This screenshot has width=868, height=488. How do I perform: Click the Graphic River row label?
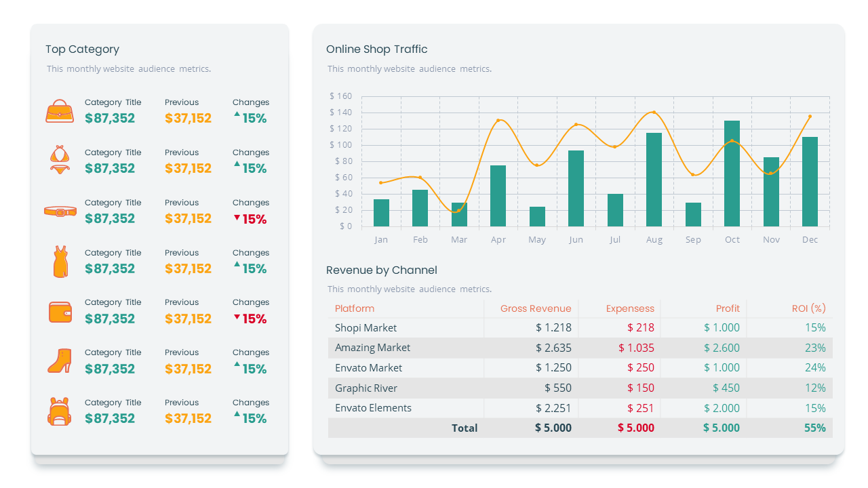coord(366,388)
